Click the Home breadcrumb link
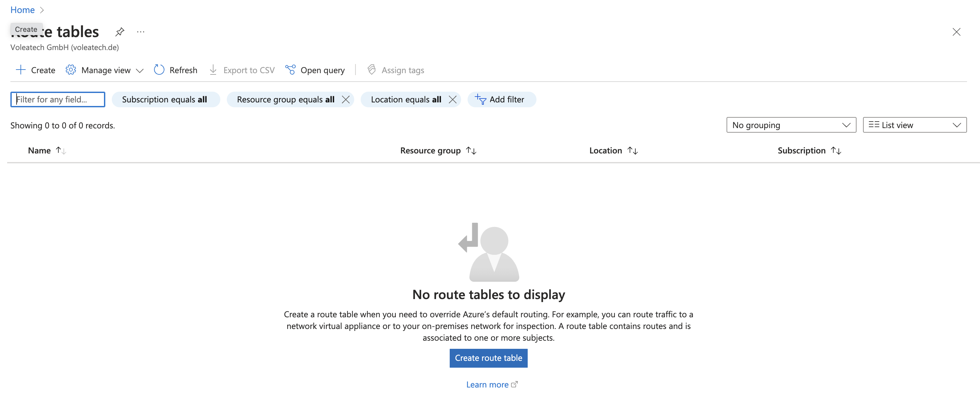Viewport: 980px width, 407px height. click(x=22, y=10)
